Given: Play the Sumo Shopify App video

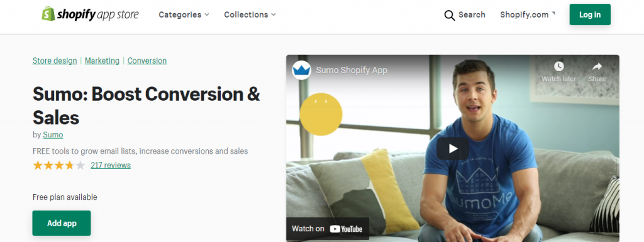Looking at the screenshot, I should [x=453, y=148].
